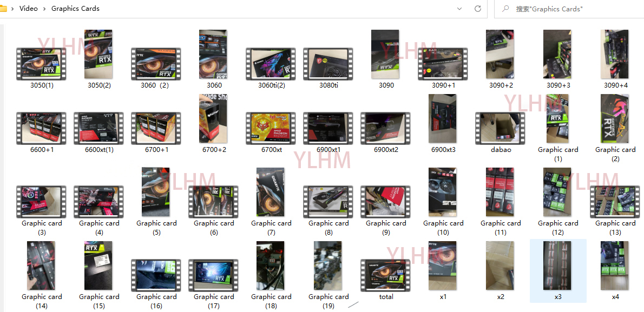Viewport: 644px width, 312px height.
Task: Expand the address bar history dropdown
Action: coord(459,9)
